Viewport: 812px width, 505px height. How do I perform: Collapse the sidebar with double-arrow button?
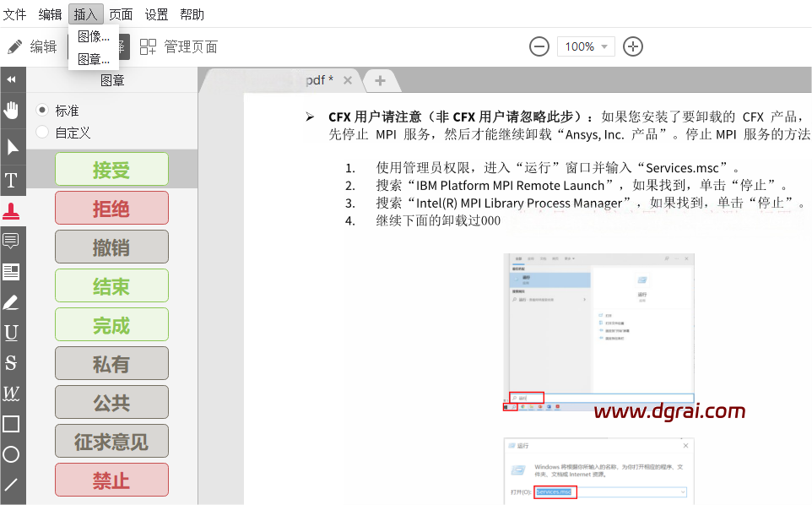coord(12,79)
